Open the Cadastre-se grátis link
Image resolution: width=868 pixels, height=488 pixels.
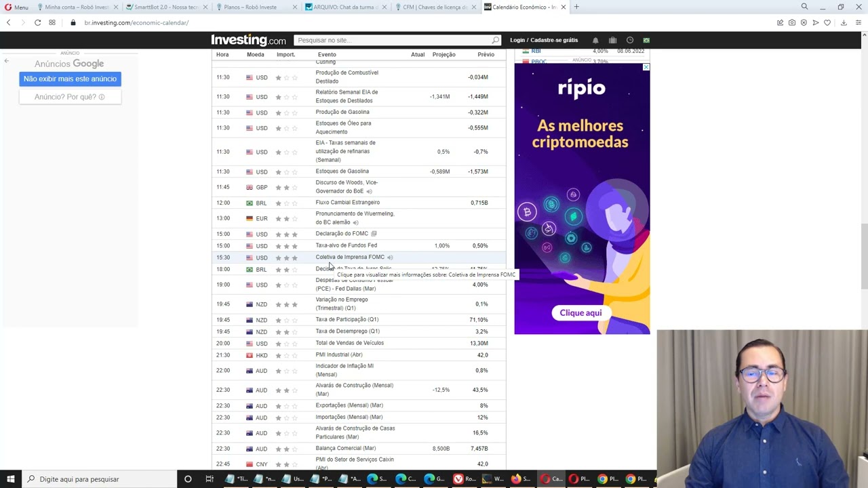pos(554,40)
